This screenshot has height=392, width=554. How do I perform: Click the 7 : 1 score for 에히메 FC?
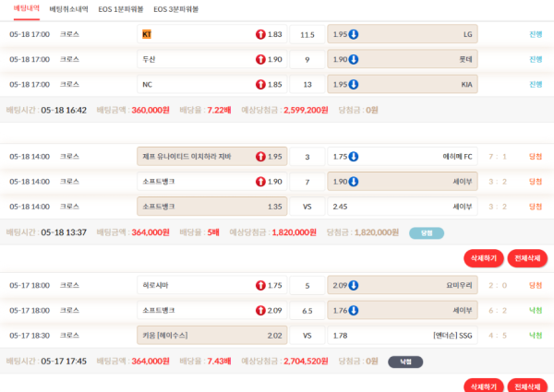(498, 156)
